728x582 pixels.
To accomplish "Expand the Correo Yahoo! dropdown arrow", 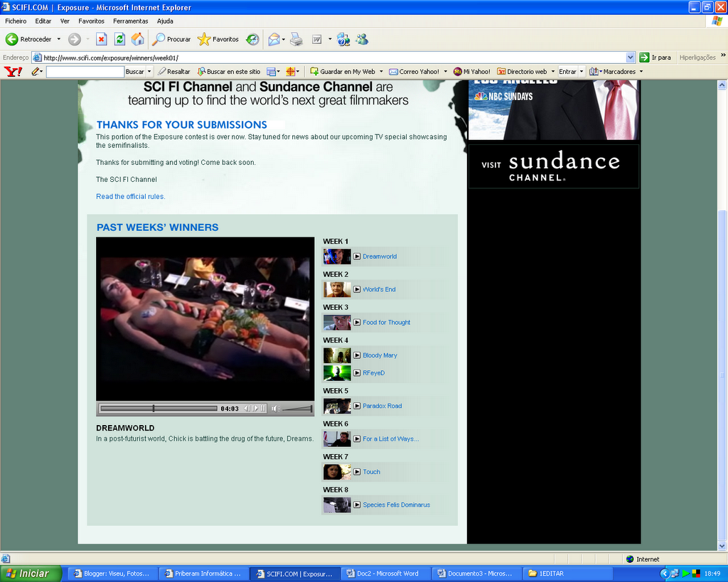I will point(445,72).
